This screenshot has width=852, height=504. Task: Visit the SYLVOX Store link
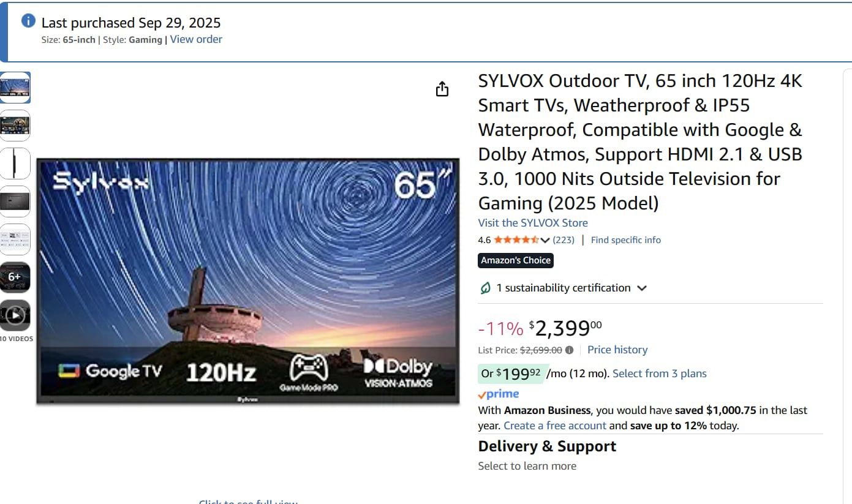(x=533, y=223)
